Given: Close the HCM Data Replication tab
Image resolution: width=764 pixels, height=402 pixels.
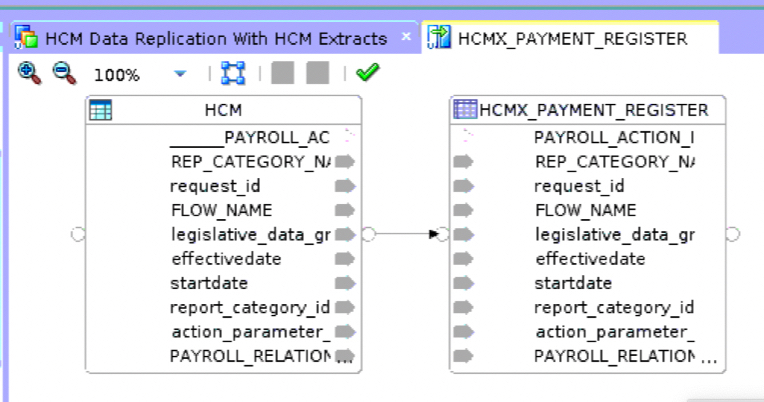Looking at the screenshot, I should (x=406, y=37).
